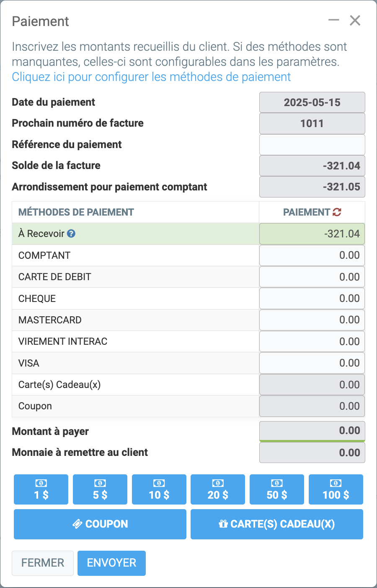Click the COMPTANT amount field
This screenshot has width=377, height=588.
pyautogui.click(x=312, y=255)
